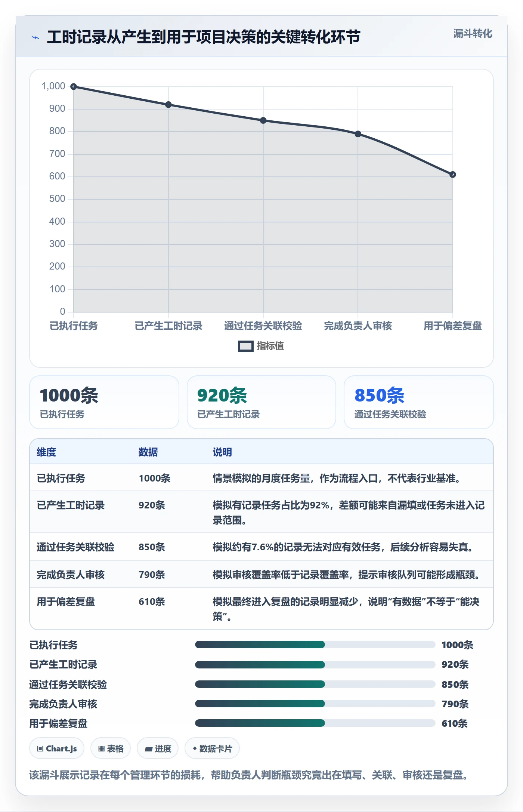Click the 用于偏差复盘 x-axis label
This screenshot has height=812, width=523.
point(453,326)
